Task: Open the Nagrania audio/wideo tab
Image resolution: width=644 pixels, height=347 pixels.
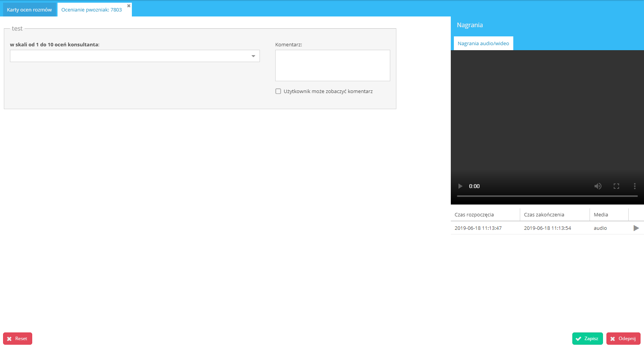Action: [x=483, y=43]
